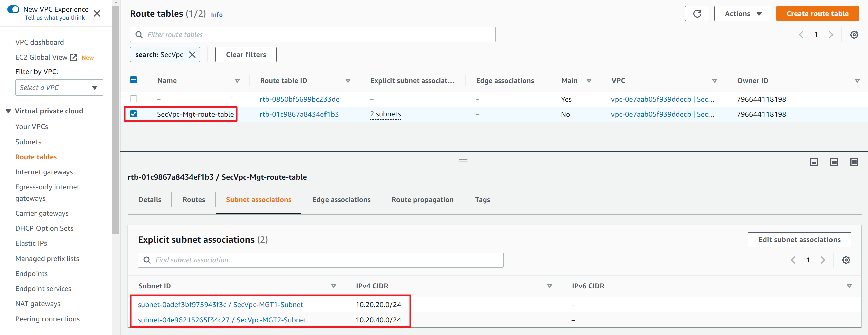868x335 pixels.
Task: Open route table rtb-0850bf5699bc233de link
Action: tap(299, 99)
